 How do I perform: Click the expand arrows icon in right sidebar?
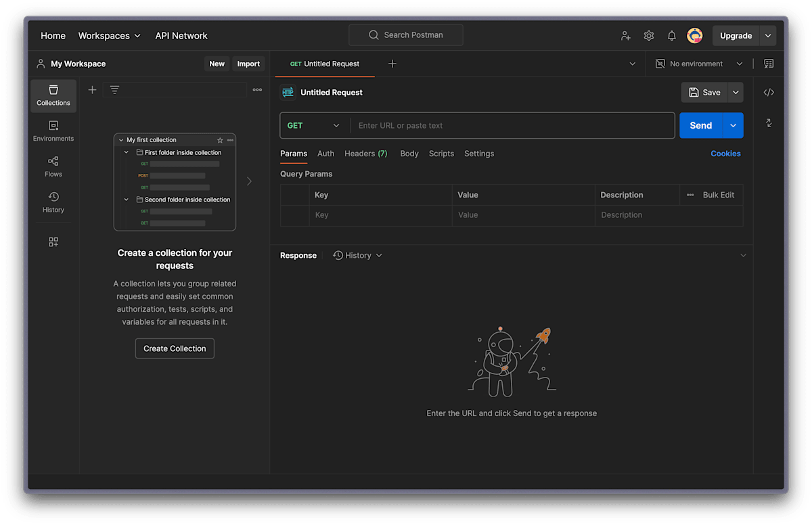tap(769, 122)
